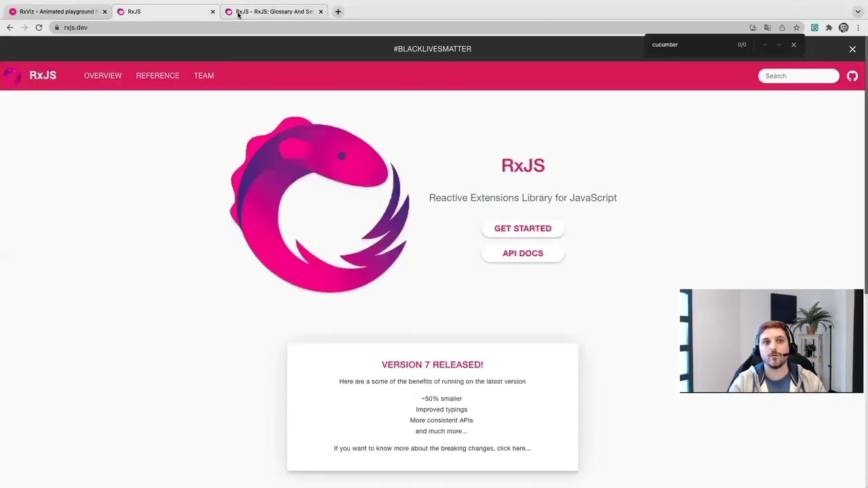
Task: Close the RxJS tab
Action: [213, 12]
